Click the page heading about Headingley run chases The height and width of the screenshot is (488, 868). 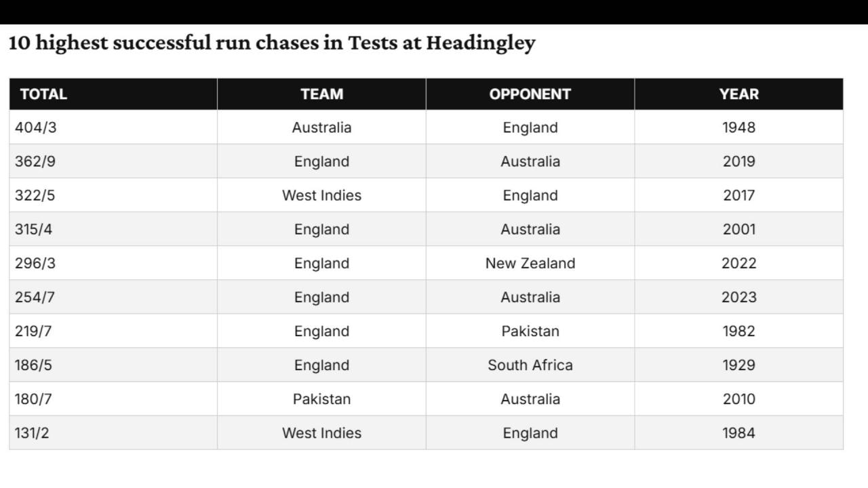tap(272, 43)
